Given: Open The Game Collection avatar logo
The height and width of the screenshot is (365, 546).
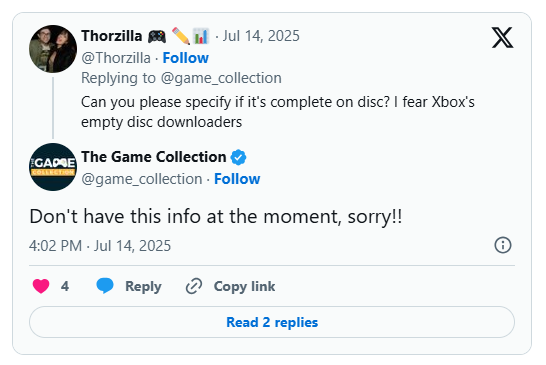Looking at the screenshot, I should tap(53, 167).
